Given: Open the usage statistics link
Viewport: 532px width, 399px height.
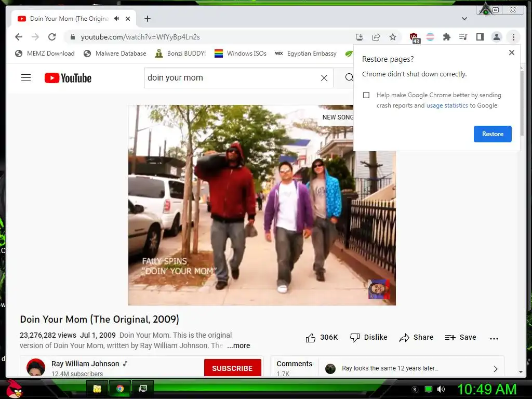Looking at the screenshot, I should [447, 105].
